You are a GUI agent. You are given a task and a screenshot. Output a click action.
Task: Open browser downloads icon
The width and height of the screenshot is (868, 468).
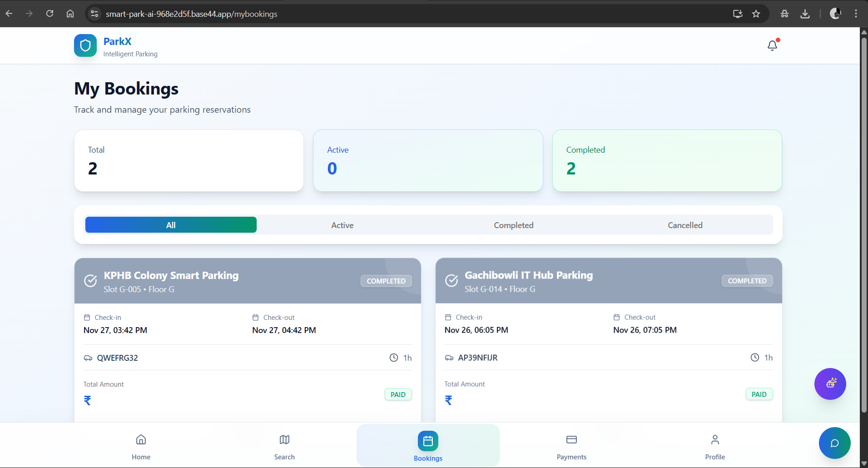(x=805, y=14)
